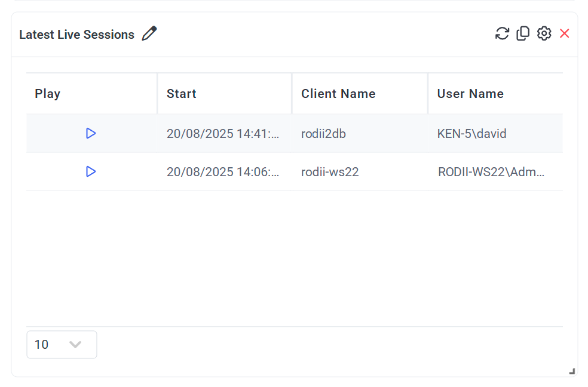
Task: Click the page size dropdown chevron
Action: [x=75, y=345]
